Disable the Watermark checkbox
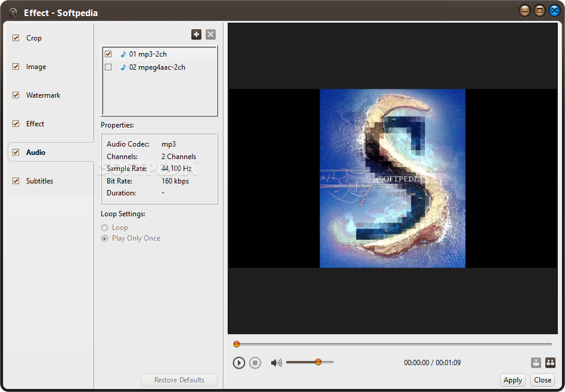The width and height of the screenshot is (565, 392). [x=16, y=95]
